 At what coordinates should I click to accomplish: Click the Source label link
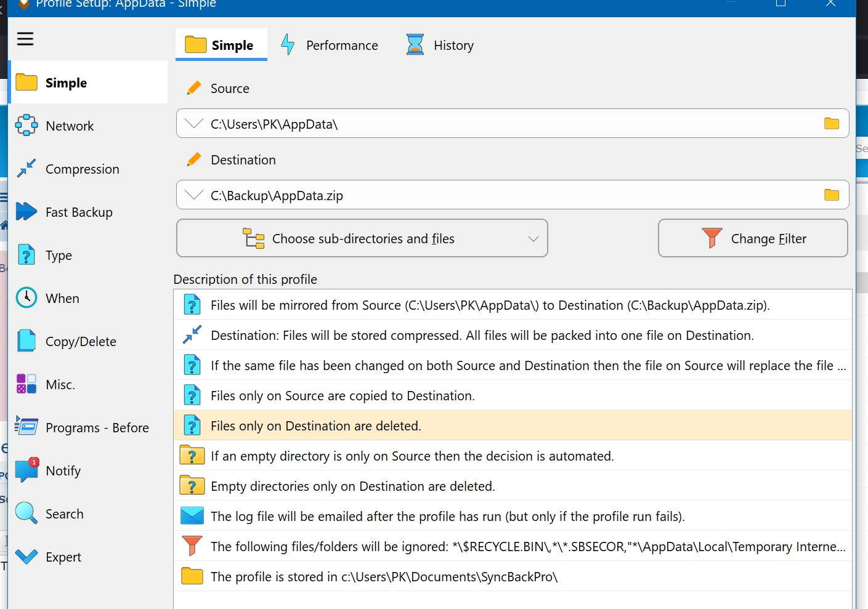pos(230,88)
